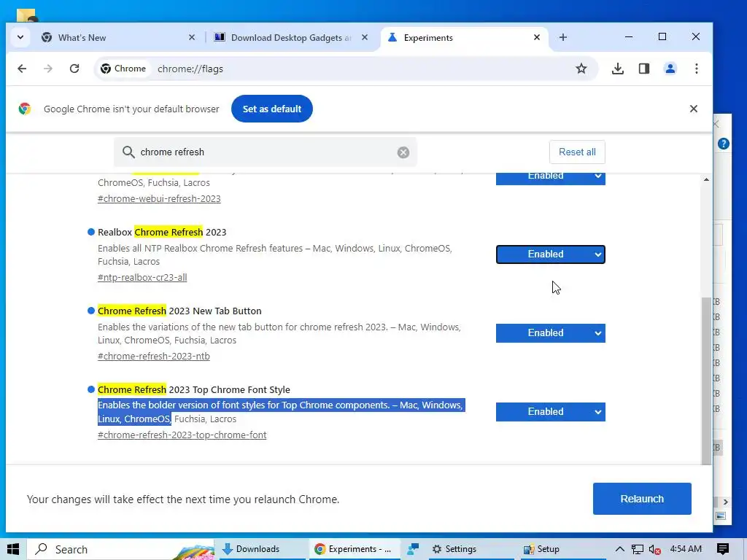Open the chrome-webui-refresh-2023 Enabled dropdown
This screenshot has height=560, width=747.
[x=550, y=179]
